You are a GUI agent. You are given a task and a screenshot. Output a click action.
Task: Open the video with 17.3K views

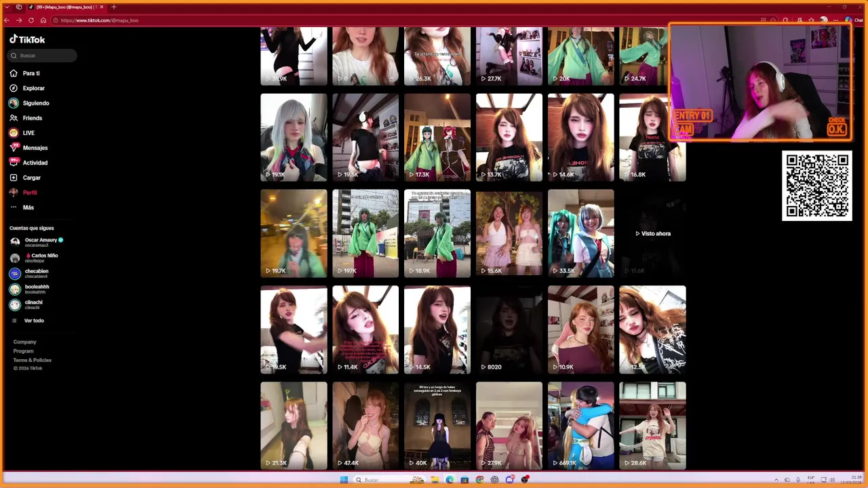click(x=437, y=138)
